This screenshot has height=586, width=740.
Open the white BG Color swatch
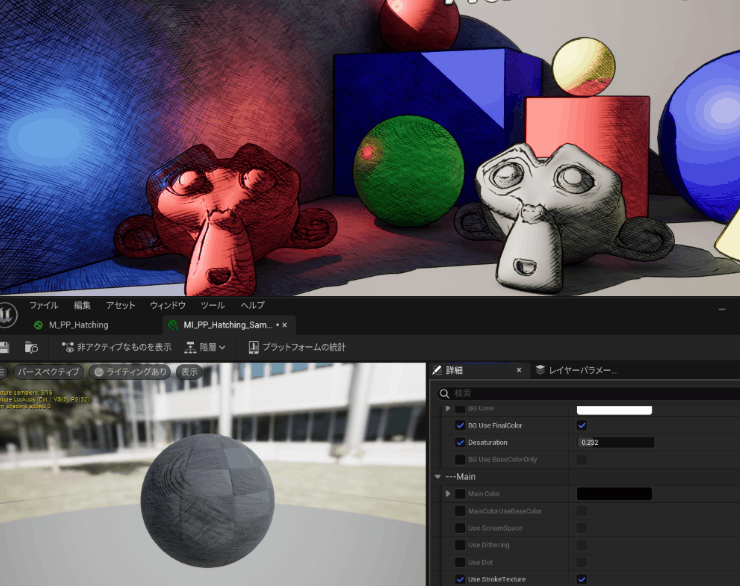(x=614, y=410)
